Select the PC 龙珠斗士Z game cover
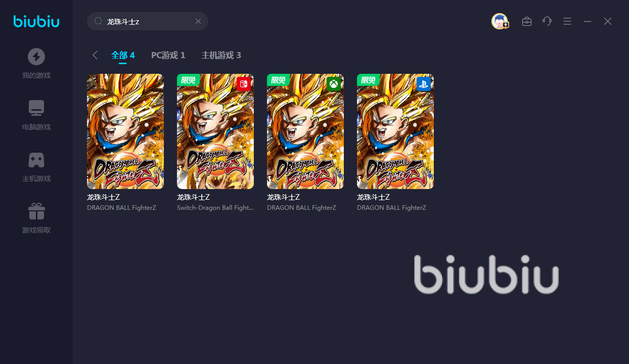The height and width of the screenshot is (364, 629). click(x=125, y=131)
